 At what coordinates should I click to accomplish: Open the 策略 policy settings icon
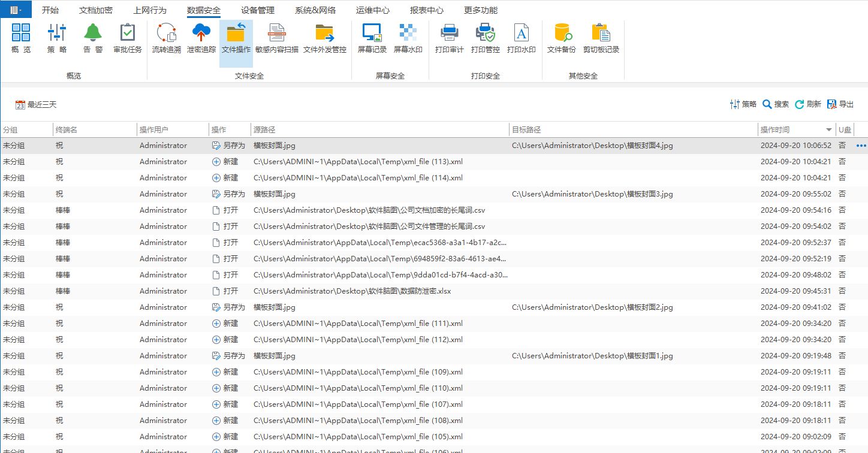coord(57,39)
